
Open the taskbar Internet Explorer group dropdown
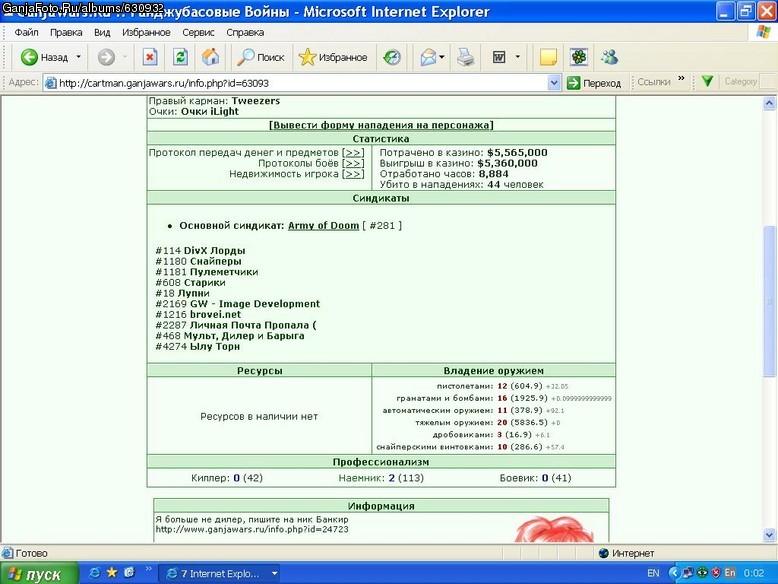tap(274, 574)
